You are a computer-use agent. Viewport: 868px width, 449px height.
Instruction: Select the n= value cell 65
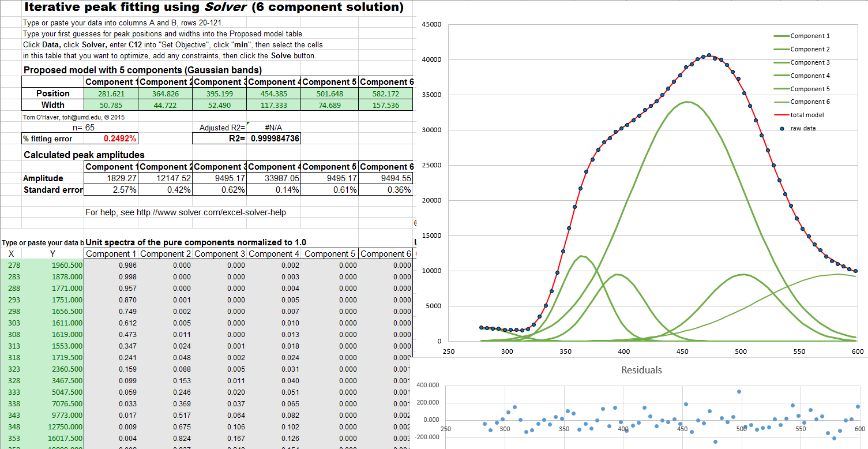[x=90, y=128]
